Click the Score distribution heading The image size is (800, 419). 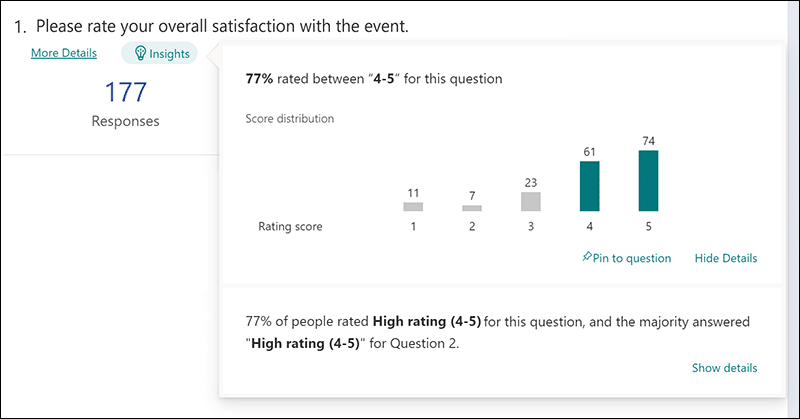click(x=290, y=118)
